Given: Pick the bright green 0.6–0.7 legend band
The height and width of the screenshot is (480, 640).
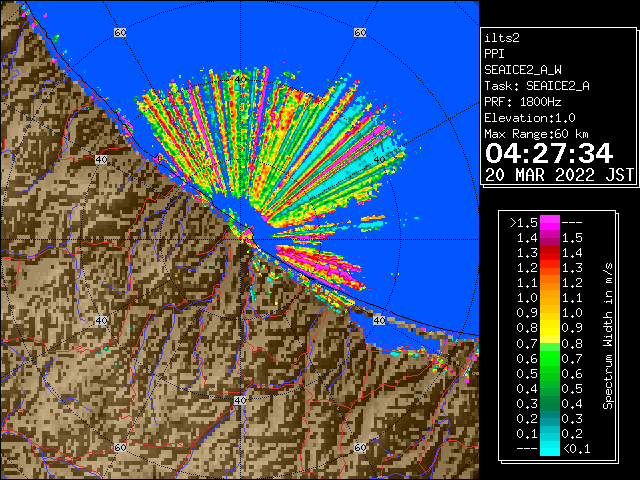Looking at the screenshot, I should pyautogui.click(x=550, y=358).
